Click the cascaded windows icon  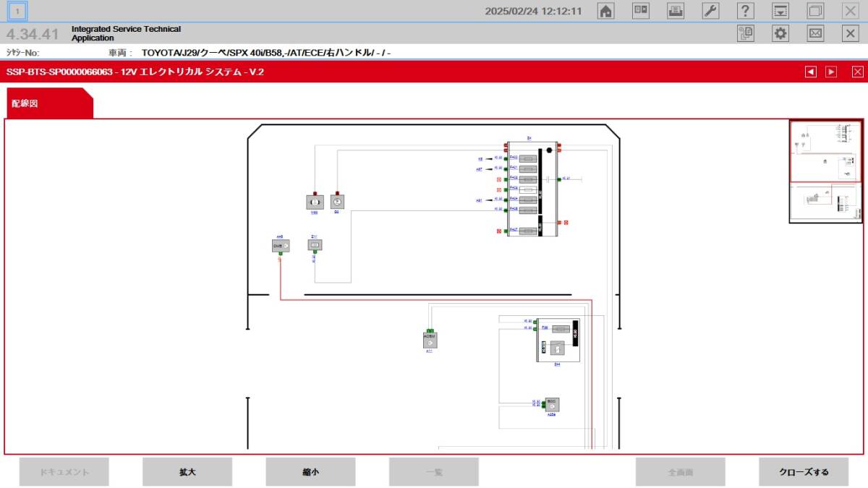[x=815, y=11]
